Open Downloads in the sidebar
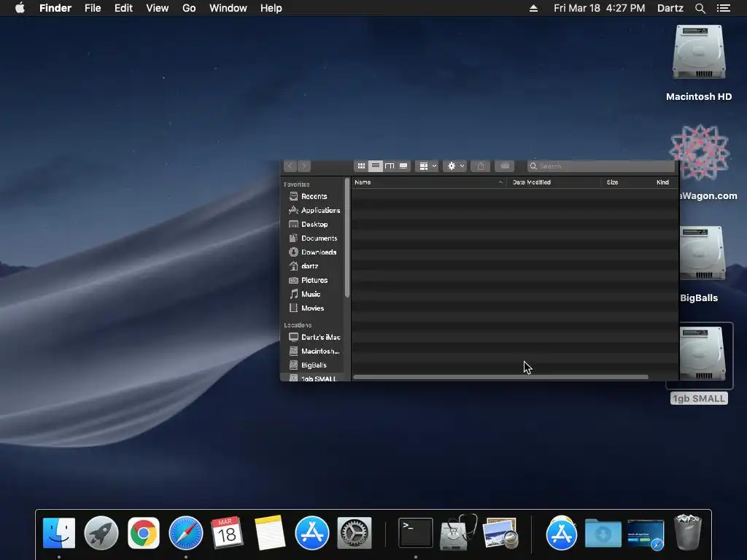Screen dimensions: 747x560 point(312,252)
